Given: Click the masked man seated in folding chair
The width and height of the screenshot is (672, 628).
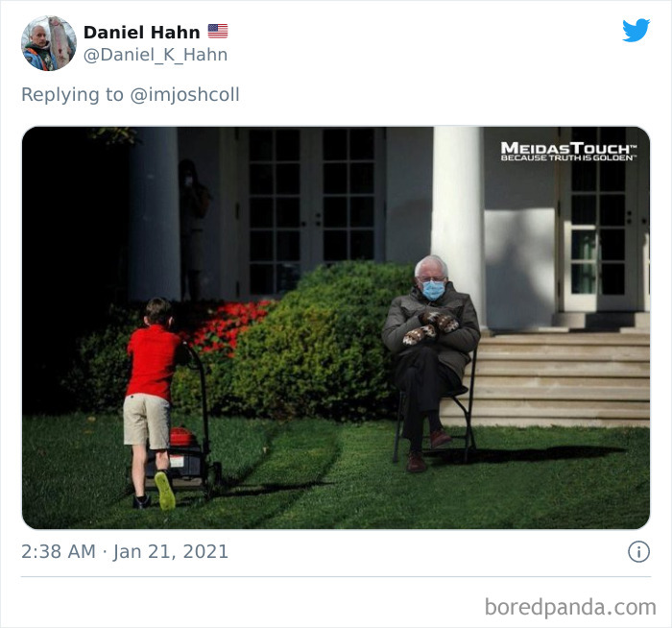Looking at the screenshot, I should coord(430,361).
